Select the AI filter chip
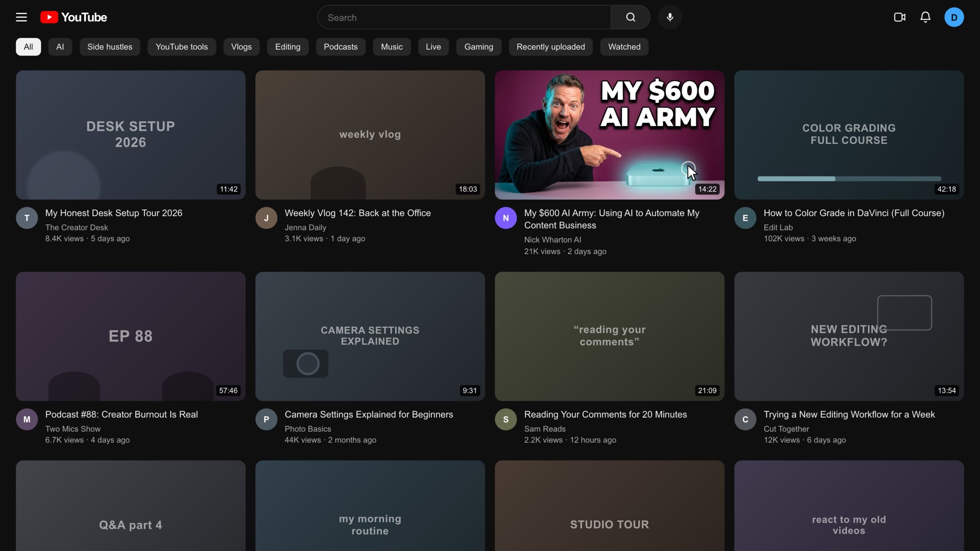 tap(60, 47)
